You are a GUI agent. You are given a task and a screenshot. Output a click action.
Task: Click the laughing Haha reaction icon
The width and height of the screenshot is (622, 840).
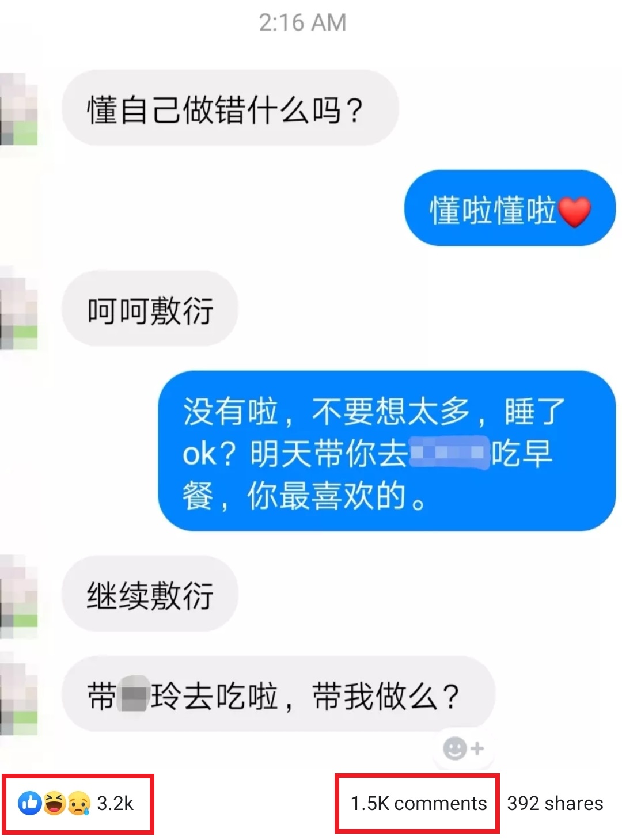(x=54, y=803)
